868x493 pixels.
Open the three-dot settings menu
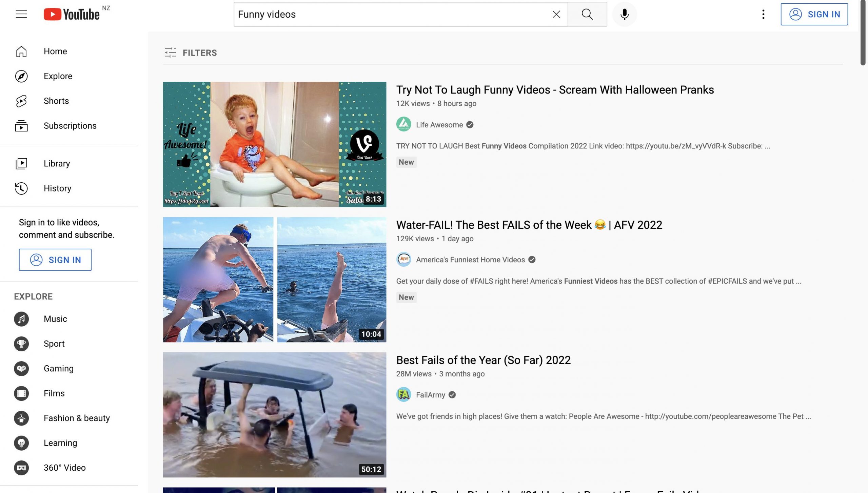pos(763,14)
